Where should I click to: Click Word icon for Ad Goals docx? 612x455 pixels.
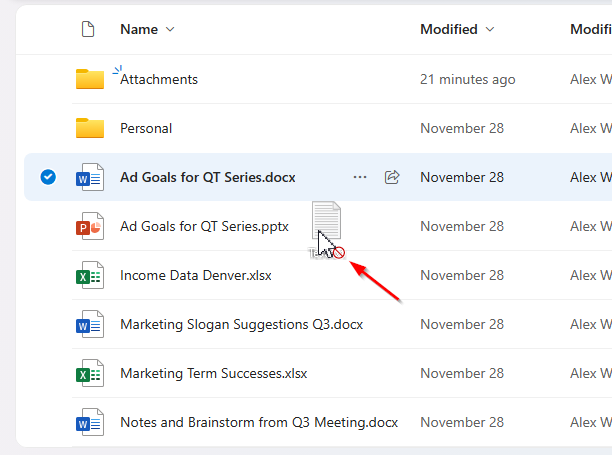pos(90,178)
